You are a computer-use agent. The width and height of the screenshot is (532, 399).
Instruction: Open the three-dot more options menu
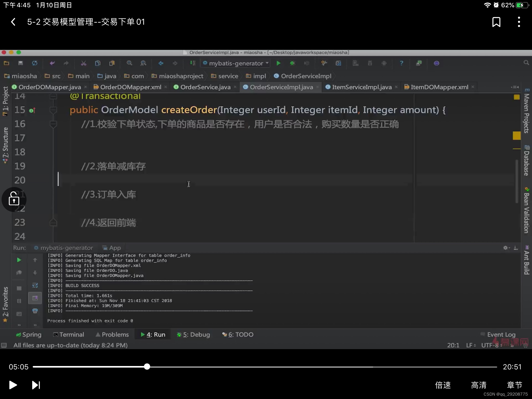pyautogui.click(x=519, y=22)
